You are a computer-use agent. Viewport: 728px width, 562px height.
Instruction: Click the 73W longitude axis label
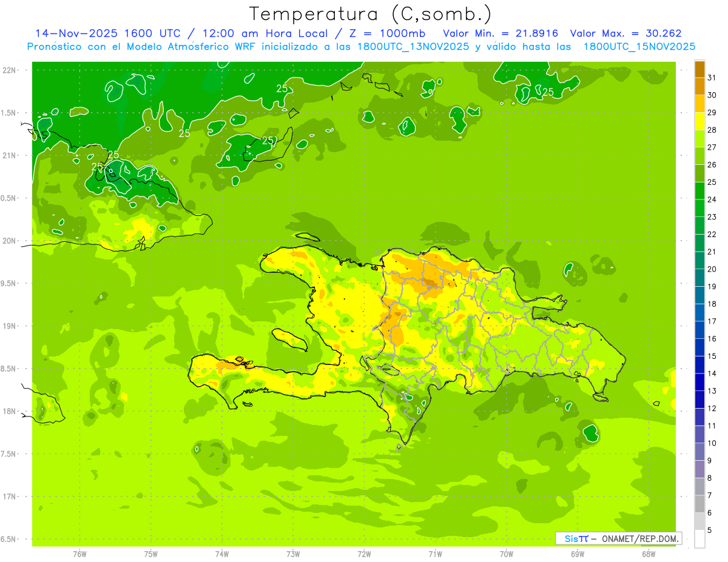[293, 554]
